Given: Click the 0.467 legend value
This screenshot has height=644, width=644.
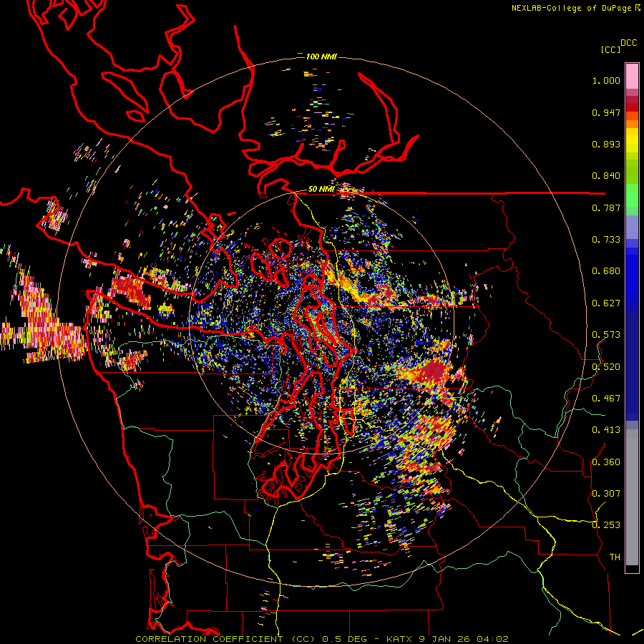Looking at the screenshot, I should (x=606, y=399).
